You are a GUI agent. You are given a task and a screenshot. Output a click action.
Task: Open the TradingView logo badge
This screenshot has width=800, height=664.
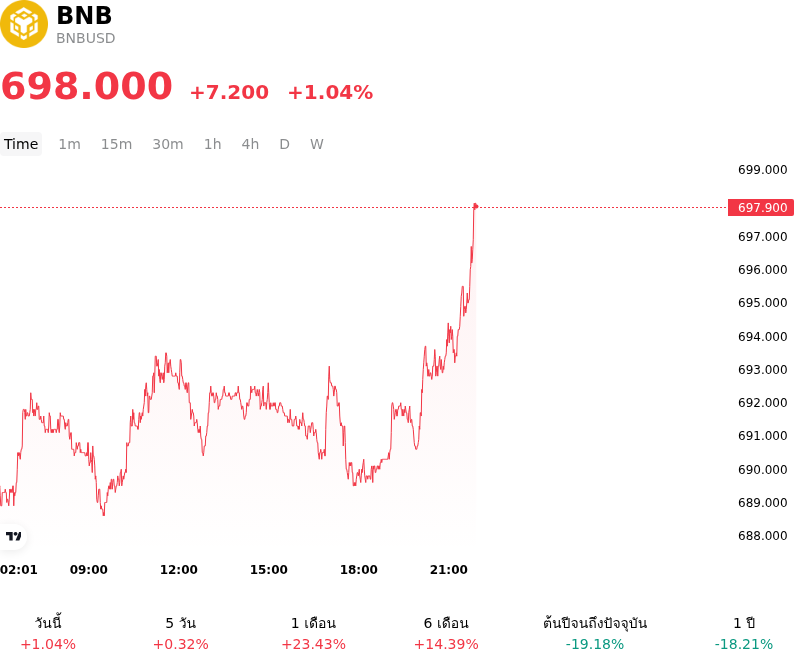(x=13, y=536)
